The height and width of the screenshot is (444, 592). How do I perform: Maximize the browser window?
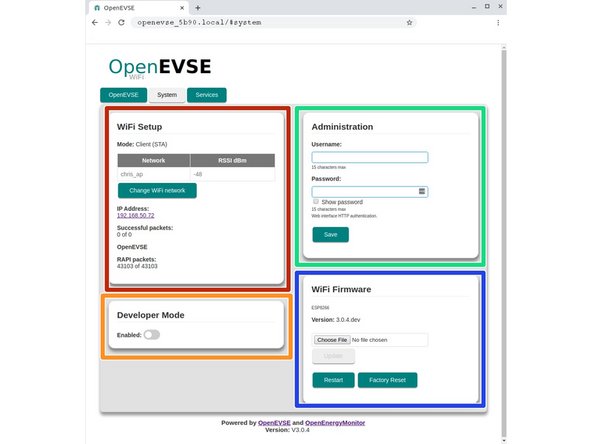[x=487, y=7]
